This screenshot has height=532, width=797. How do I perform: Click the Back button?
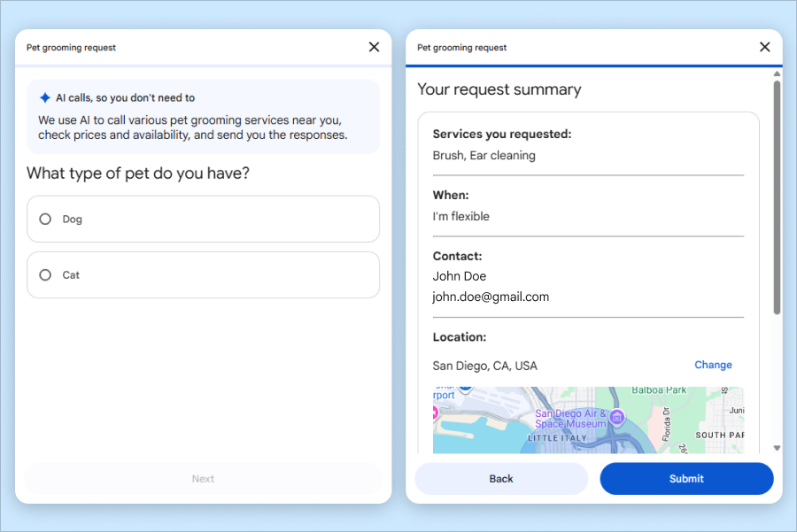pos(500,478)
